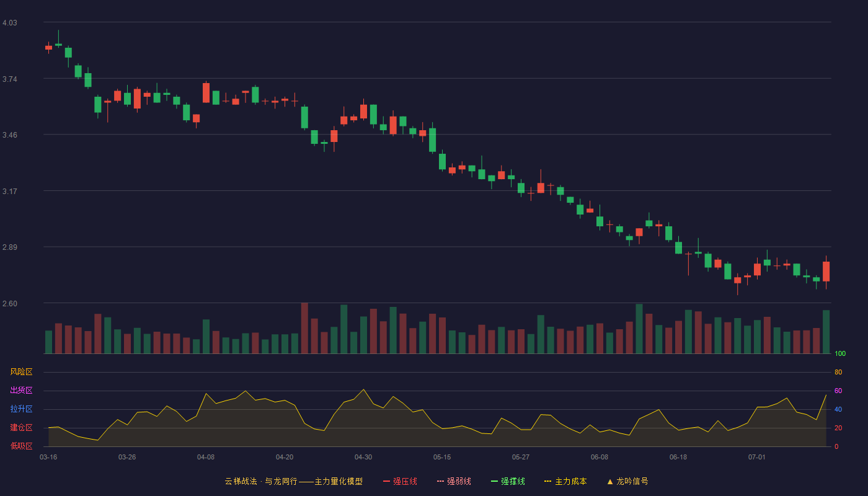Select the 拉升区 zone label
The height and width of the screenshot is (496, 868).
[x=21, y=409]
